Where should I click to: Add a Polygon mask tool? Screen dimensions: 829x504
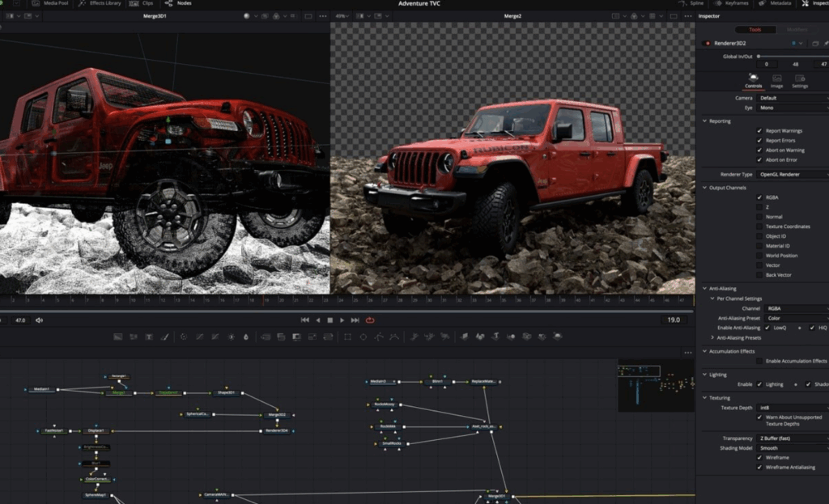coord(379,337)
